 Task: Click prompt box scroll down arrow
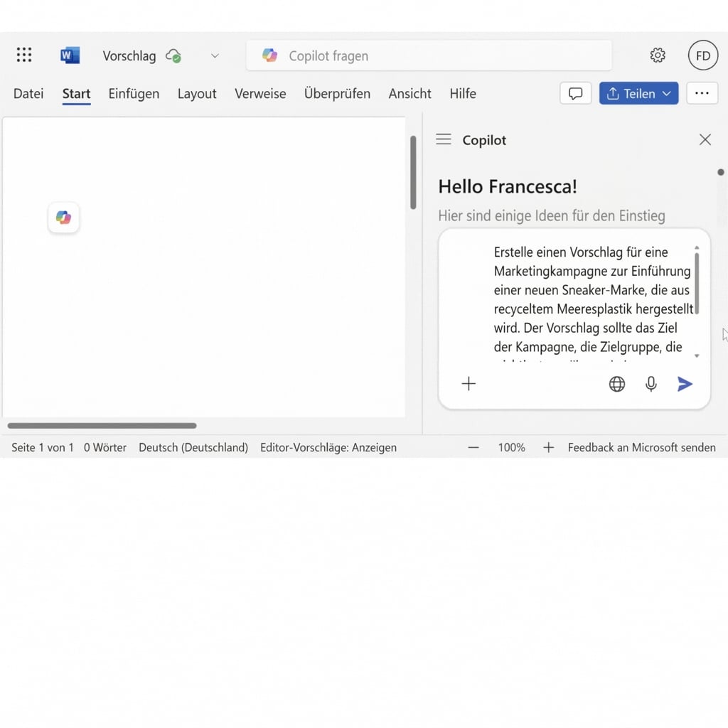[x=697, y=355]
